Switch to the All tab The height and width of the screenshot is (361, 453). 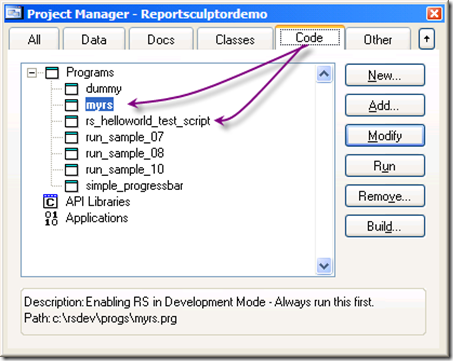tap(34, 39)
